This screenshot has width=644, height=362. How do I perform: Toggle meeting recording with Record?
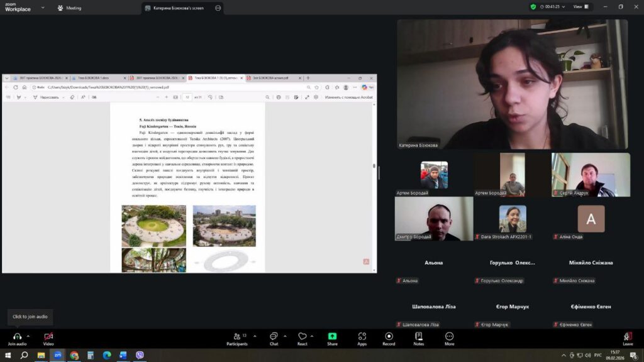coord(389,336)
